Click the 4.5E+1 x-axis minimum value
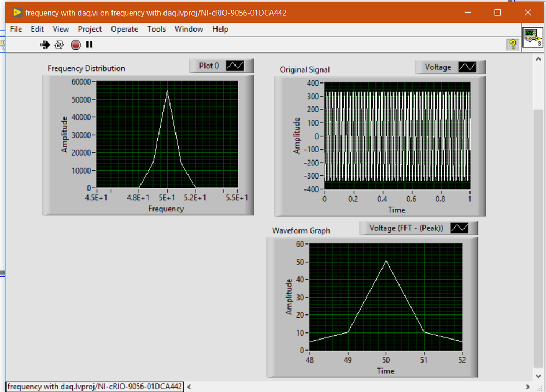The image size is (546, 392). pyautogui.click(x=96, y=198)
